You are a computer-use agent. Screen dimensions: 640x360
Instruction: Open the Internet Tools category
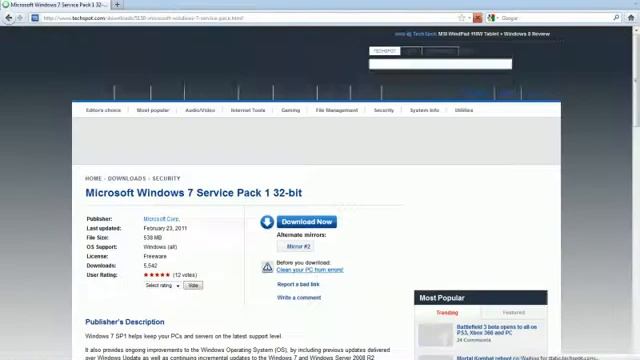pyautogui.click(x=248, y=110)
